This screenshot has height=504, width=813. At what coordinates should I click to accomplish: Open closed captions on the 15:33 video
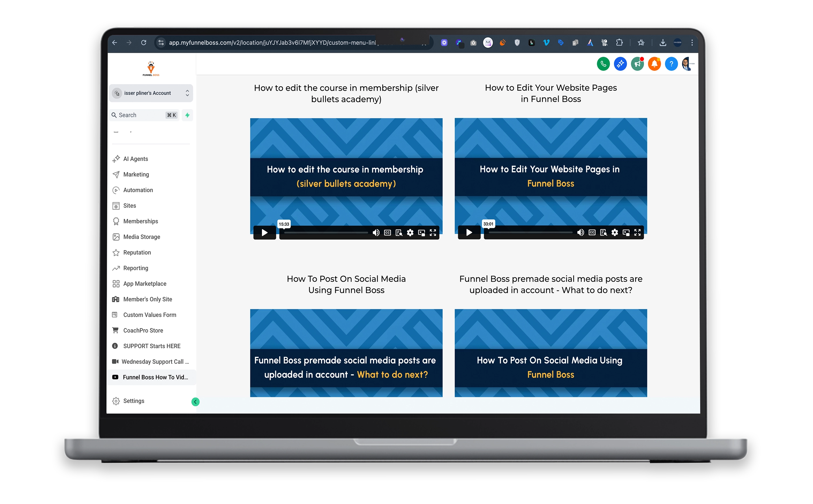[387, 232]
